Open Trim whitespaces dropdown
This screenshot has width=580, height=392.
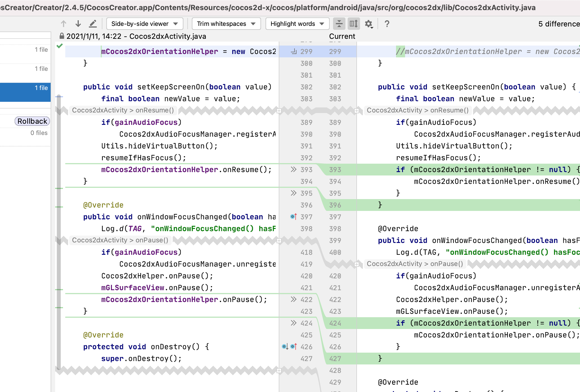[x=226, y=24]
